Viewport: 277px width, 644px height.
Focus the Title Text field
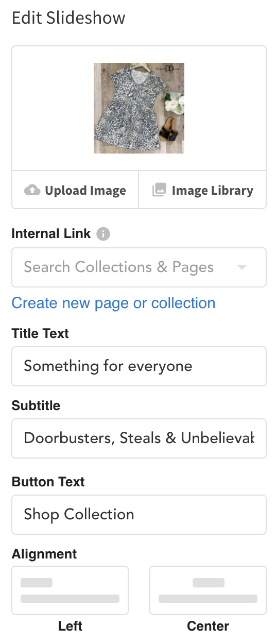click(139, 366)
